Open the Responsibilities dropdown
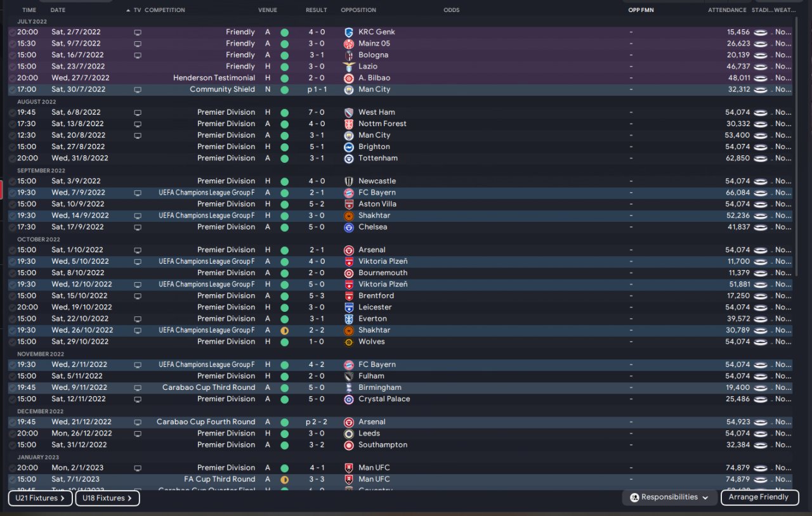 (x=670, y=498)
